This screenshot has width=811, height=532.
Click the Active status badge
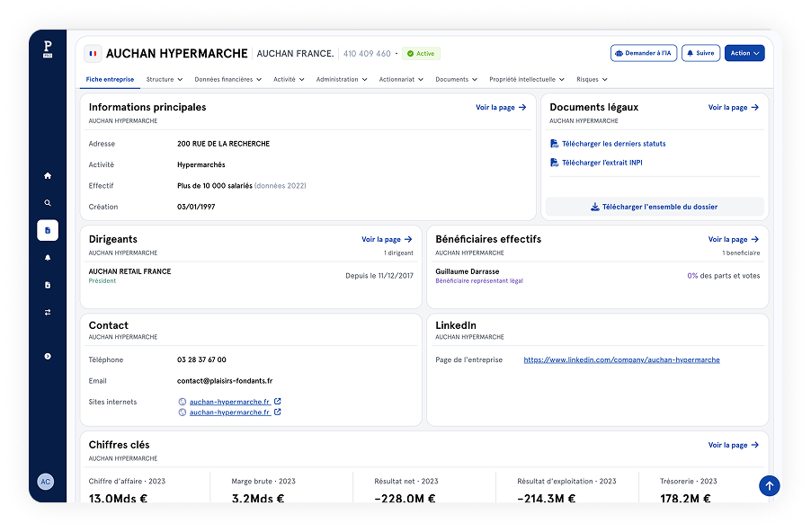421,53
